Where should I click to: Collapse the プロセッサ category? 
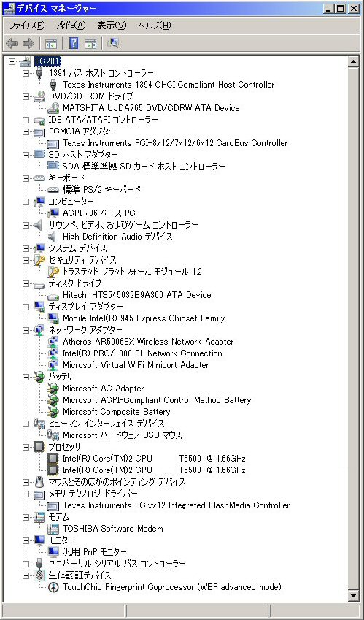point(26,447)
